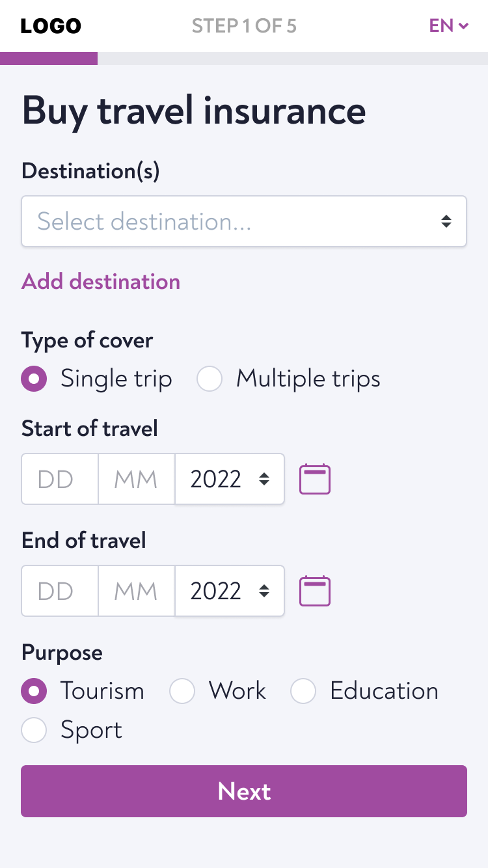The width and height of the screenshot is (488, 868).
Task: Click the step progress bar at top
Action: pyautogui.click(x=244, y=59)
